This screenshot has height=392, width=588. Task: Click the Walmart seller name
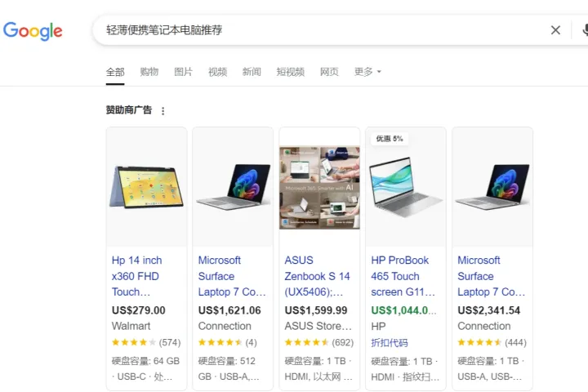click(x=131, y=326)
